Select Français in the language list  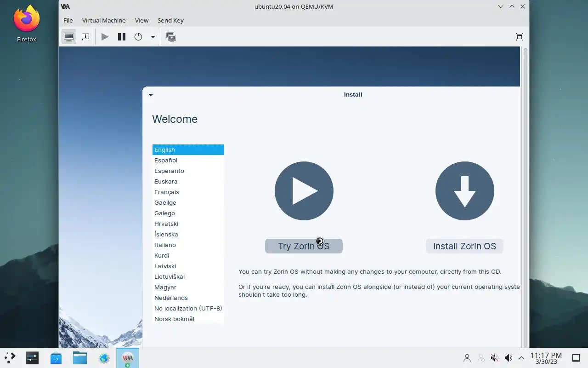[188, 192]
